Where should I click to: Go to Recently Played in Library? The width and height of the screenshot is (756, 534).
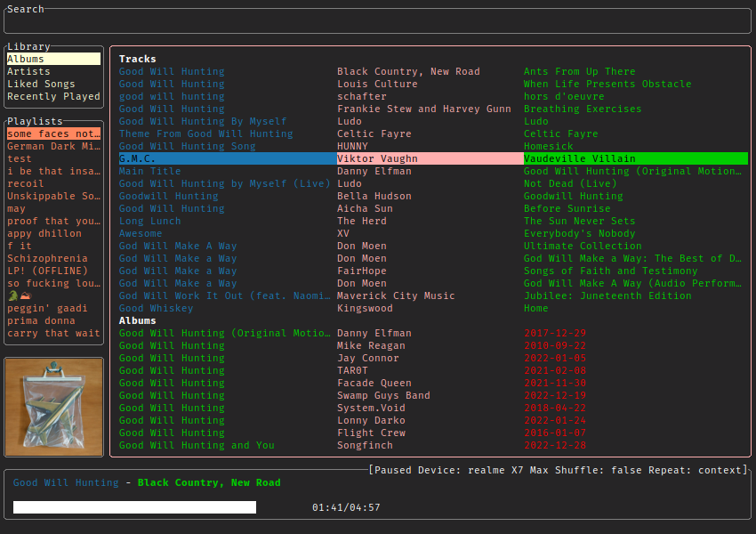click(x=53, y=96)
